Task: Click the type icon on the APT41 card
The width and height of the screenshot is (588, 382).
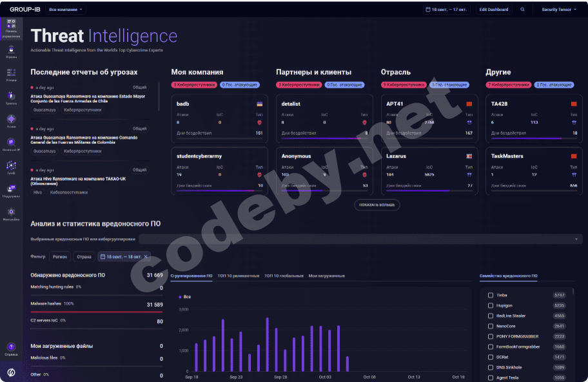Action: click(469, 123)
